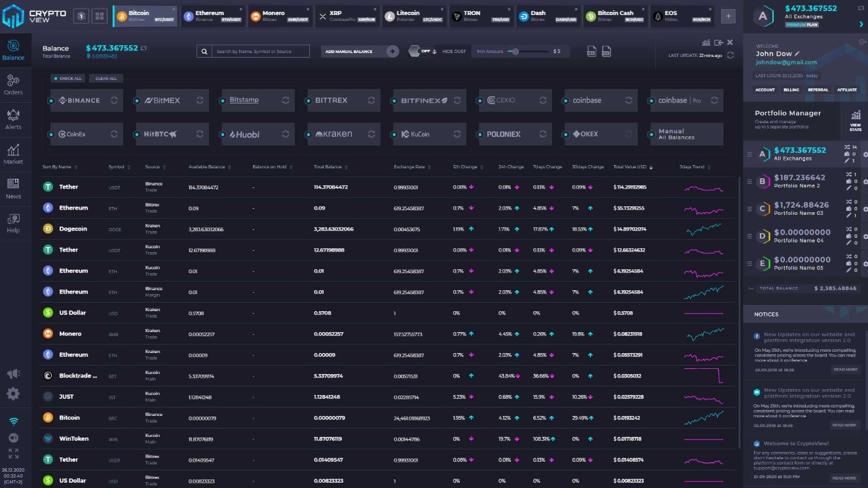The width and height of the screenshot is (868, 488).
Task: Click the search magnifier icon
Action: 204,51
